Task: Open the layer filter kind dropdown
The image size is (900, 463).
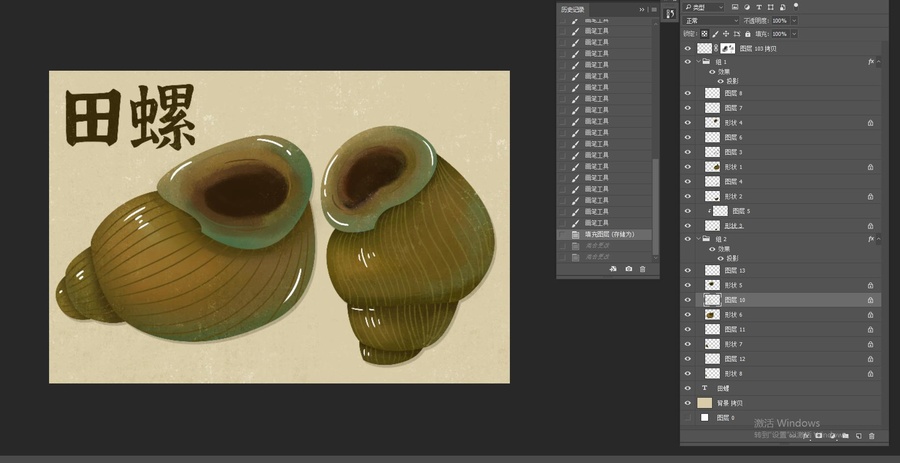Action: [x=704, y=7]
